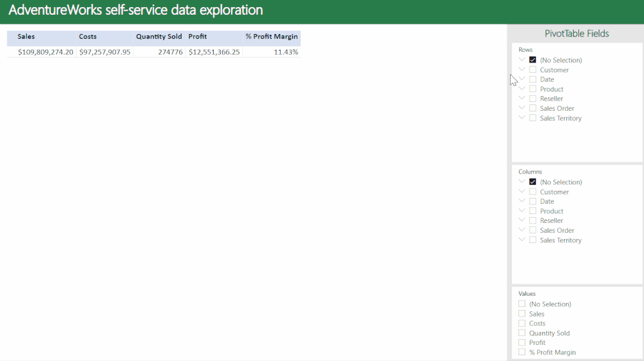
Task: Check Sales Order in Rows section
Action: [x=533, y=108]
